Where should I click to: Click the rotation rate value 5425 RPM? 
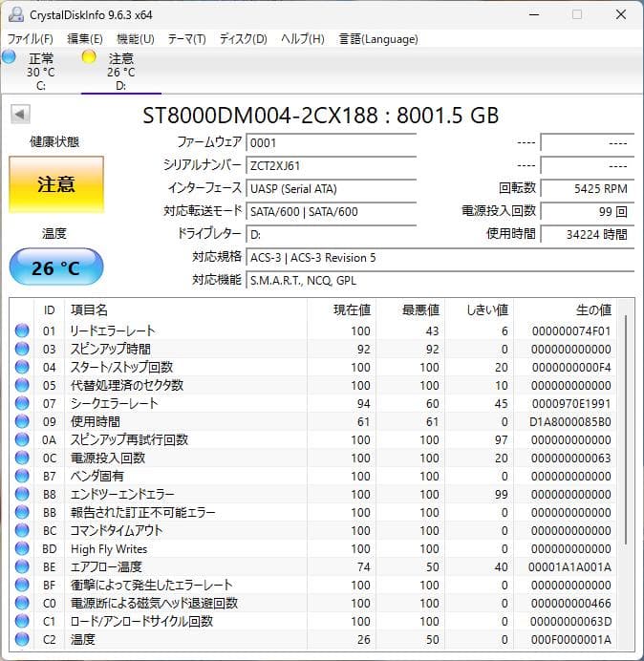587,188
